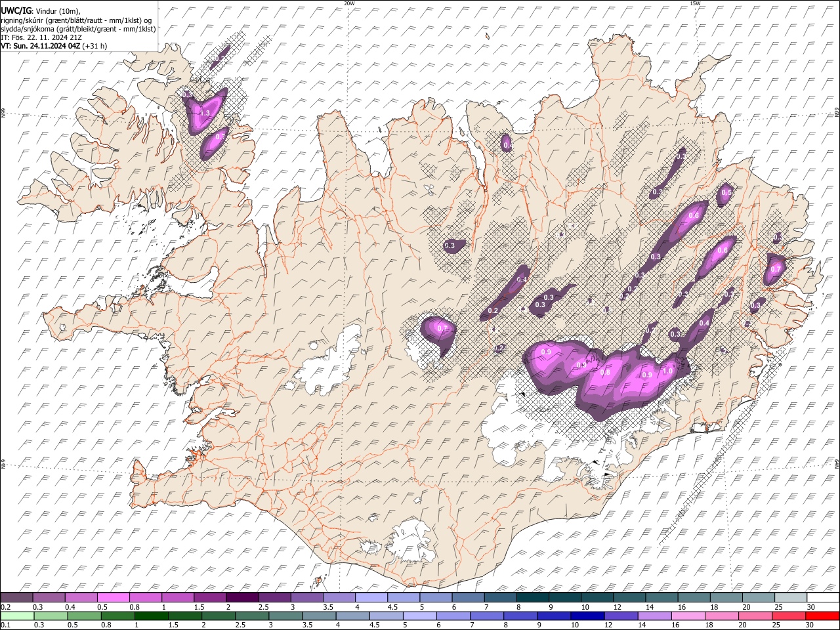Click the '0.1' label in the bottom legend
840x630 pixels.
[x=5, y=625]
